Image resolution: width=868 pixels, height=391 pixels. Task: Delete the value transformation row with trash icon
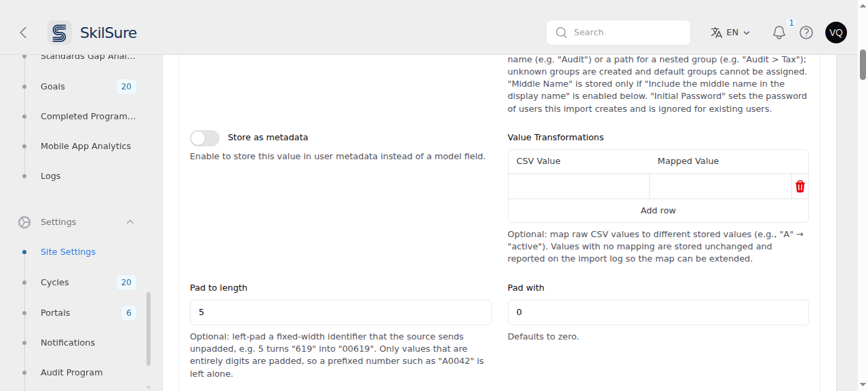[800, 186]
